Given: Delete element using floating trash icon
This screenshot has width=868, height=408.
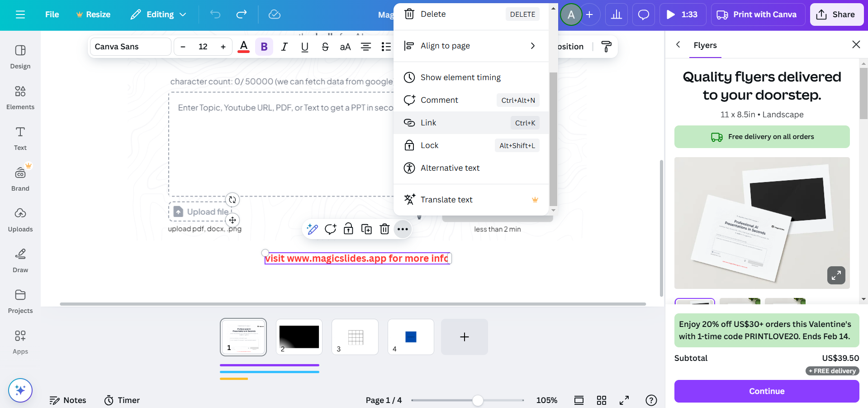Looking at the screenshot, I should [384, 229].
